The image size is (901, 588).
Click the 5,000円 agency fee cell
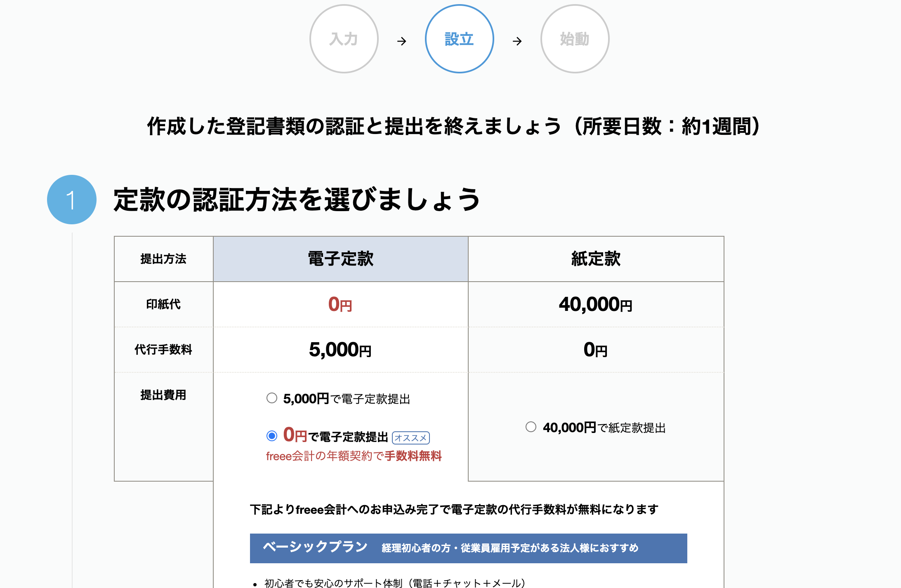(x=340, y=350)
